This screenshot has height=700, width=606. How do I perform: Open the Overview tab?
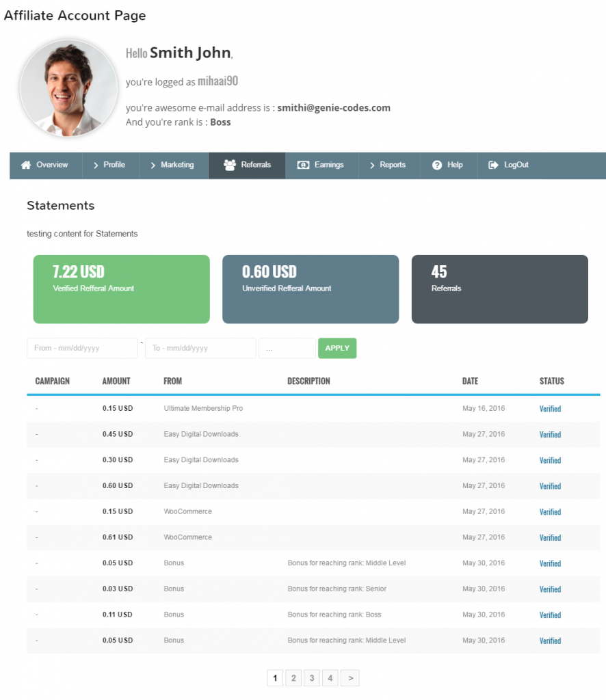[x=46, y=165]
